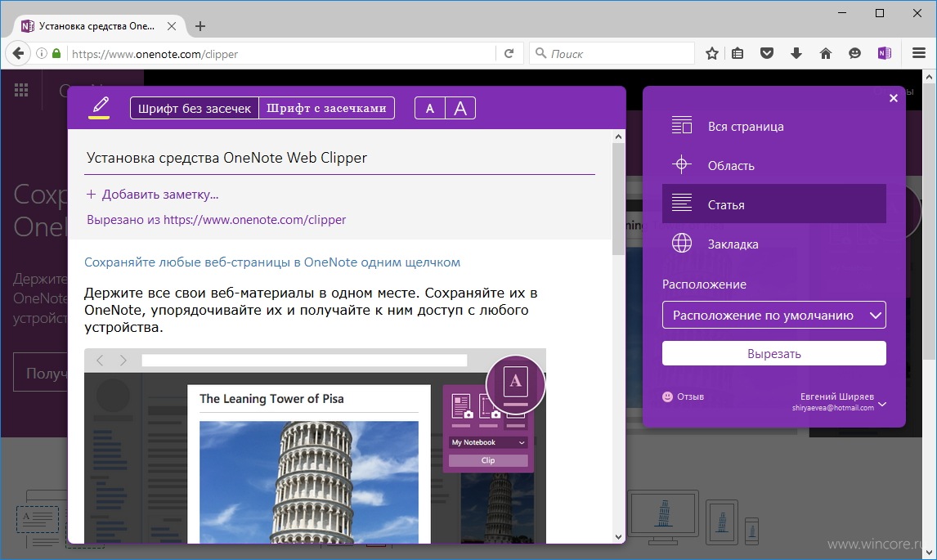Decrease text size with small A button
The width and height of the screenshot is (937, 560).
tap(429, 108)
